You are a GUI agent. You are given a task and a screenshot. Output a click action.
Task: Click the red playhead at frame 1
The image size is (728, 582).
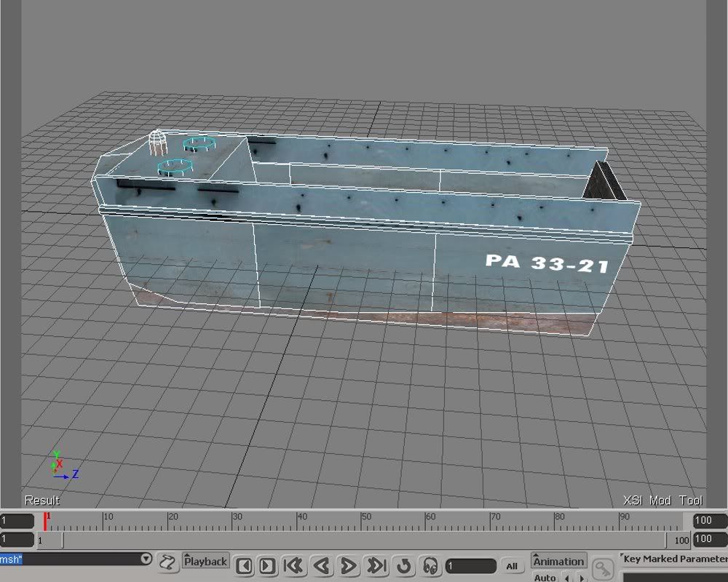(45, 521)
